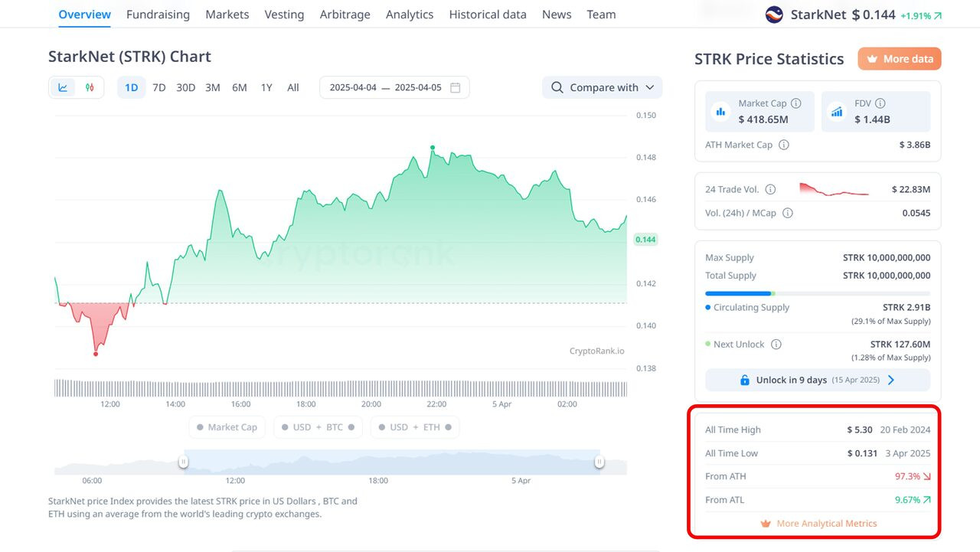
Task: Open the Fundraising tab
Action: click(158, 15)
